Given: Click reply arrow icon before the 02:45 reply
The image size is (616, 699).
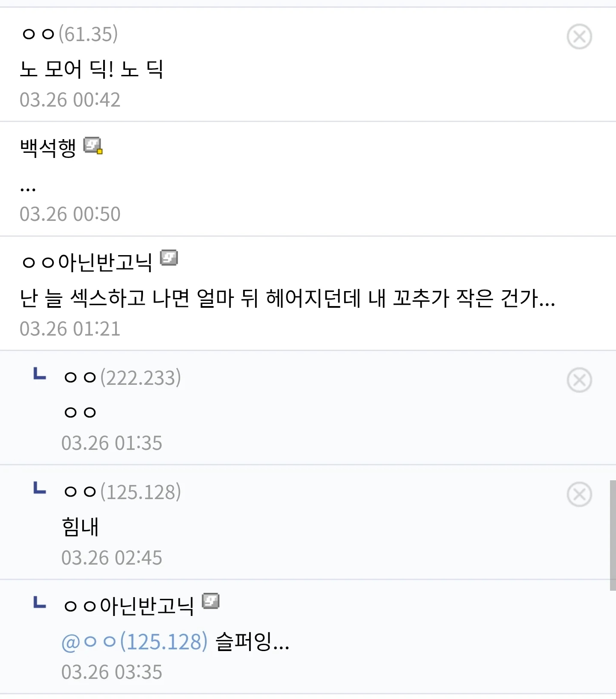Looking at the screenshot, I should [x=40, y=488].
